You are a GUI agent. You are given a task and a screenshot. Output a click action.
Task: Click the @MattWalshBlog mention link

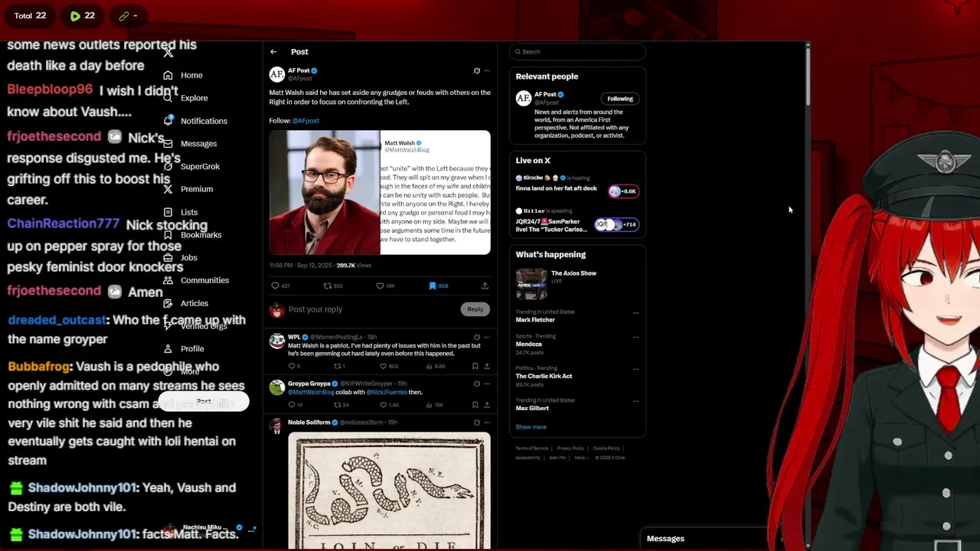point(311,392)
